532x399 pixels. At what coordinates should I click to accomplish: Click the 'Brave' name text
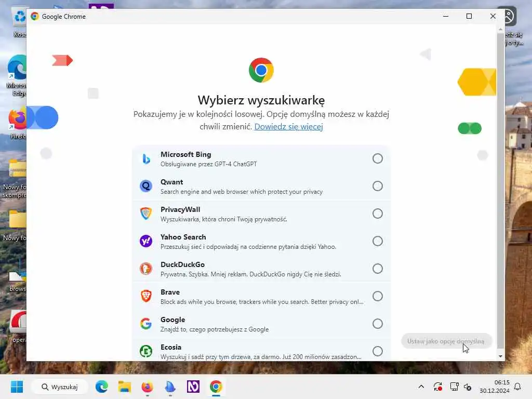(170, 292)
